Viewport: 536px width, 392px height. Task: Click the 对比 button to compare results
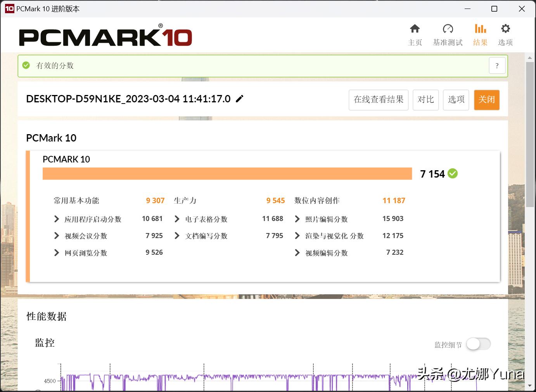coord(425,100)
